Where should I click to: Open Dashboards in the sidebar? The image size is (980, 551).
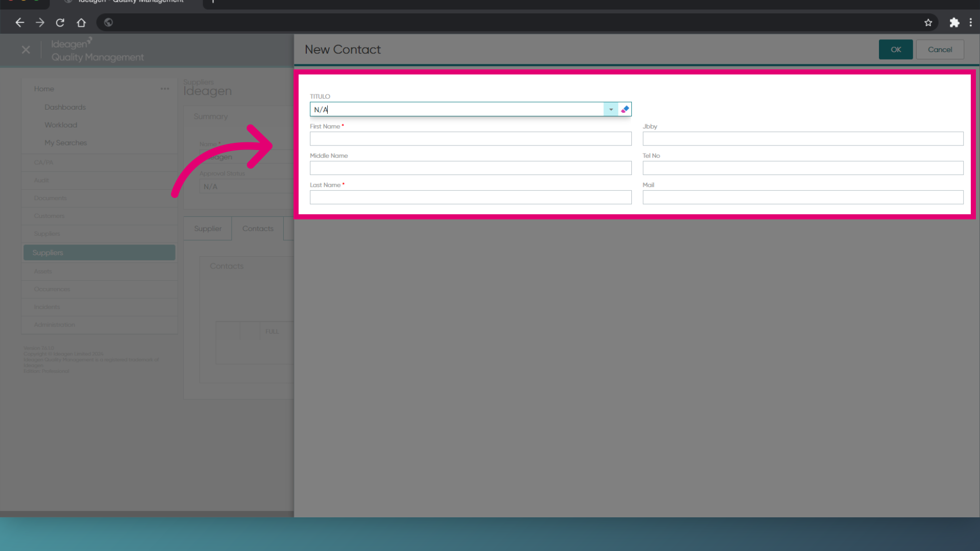[x=65, y=107]
